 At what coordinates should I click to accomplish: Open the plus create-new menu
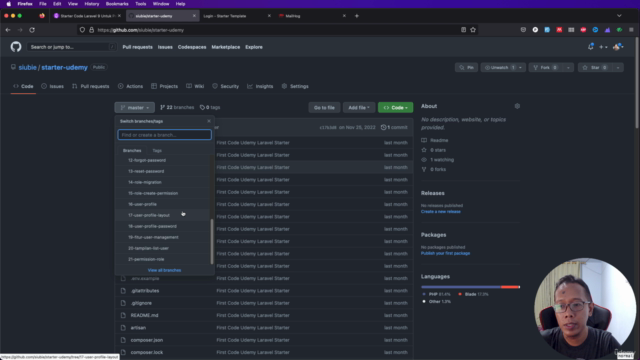603,47
